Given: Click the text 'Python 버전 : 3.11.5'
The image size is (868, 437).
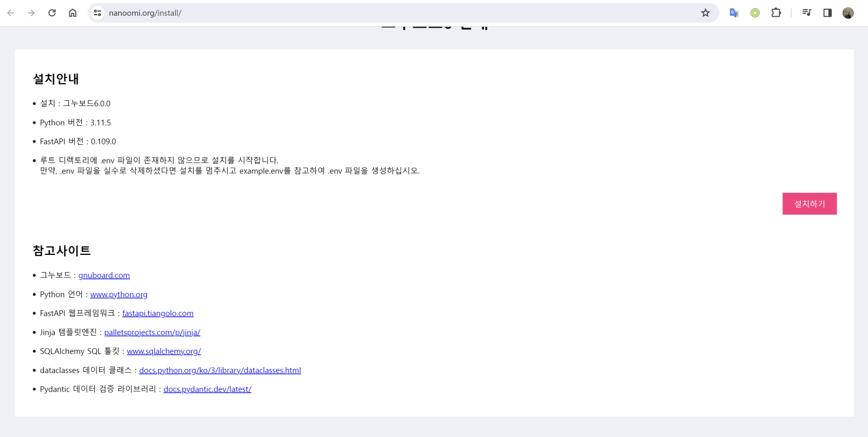Looking at the screenshot, I should [75, 123].
